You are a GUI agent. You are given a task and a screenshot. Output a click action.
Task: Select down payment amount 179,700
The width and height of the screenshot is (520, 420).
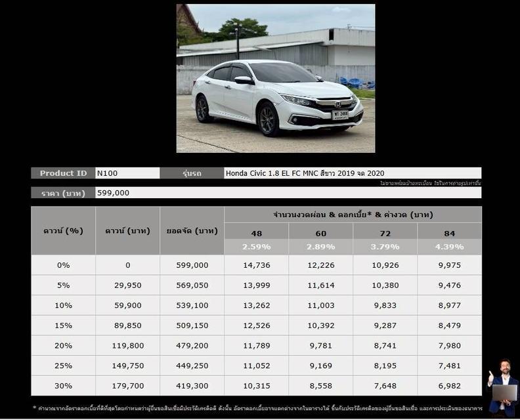click(127, 386)
